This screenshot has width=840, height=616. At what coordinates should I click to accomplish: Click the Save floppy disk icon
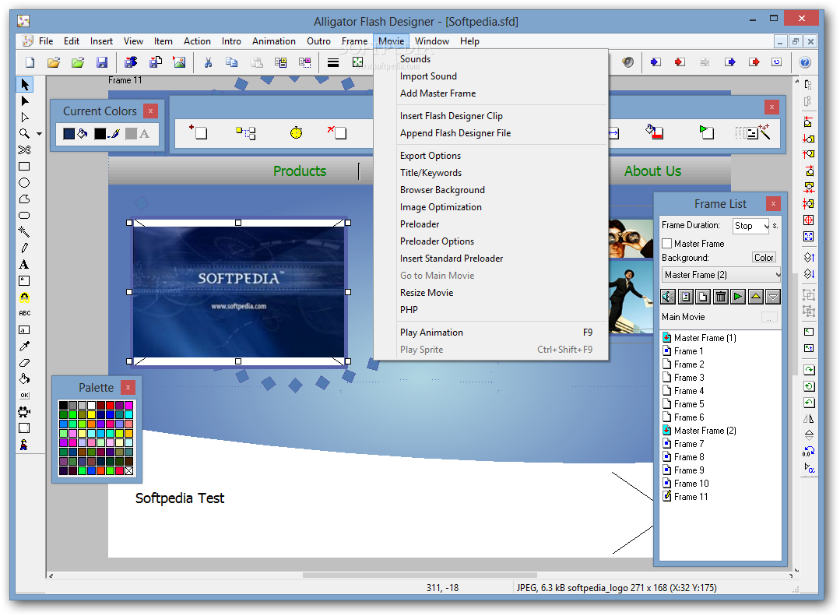tap(102, 63)
